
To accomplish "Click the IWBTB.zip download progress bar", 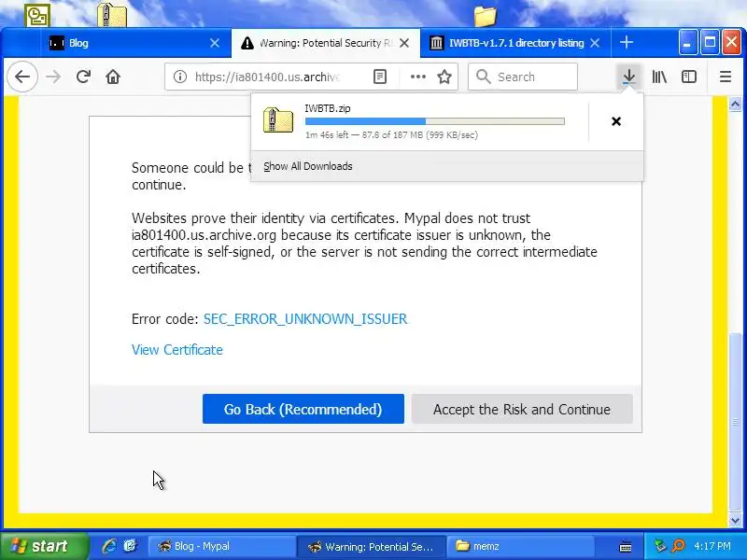I will point(434,121).
